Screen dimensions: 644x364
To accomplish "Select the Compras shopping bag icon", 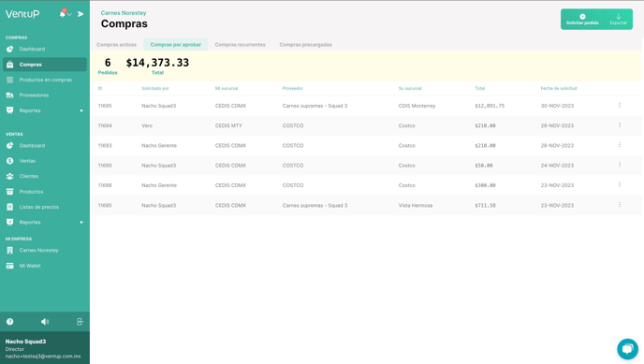I will point(10,65).
